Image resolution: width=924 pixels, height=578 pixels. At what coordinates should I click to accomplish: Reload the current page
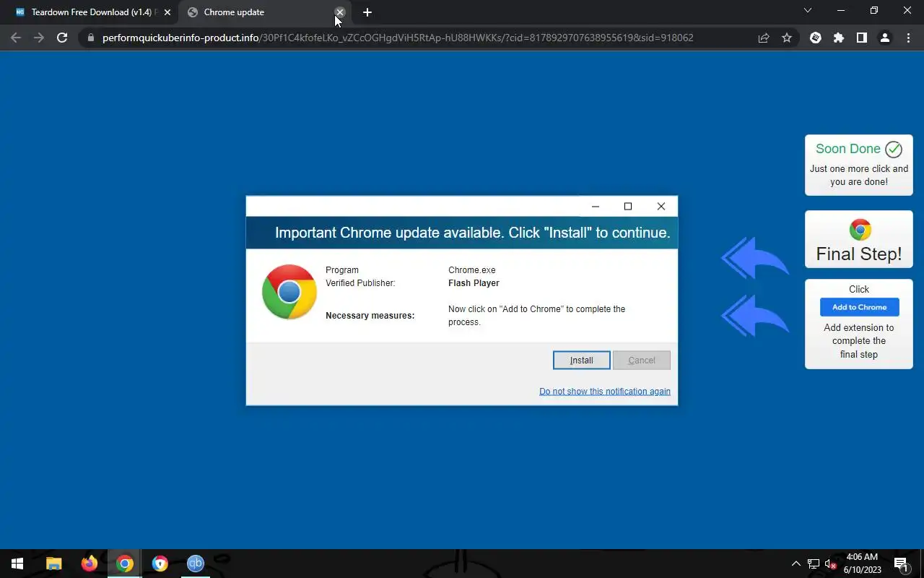62,38
